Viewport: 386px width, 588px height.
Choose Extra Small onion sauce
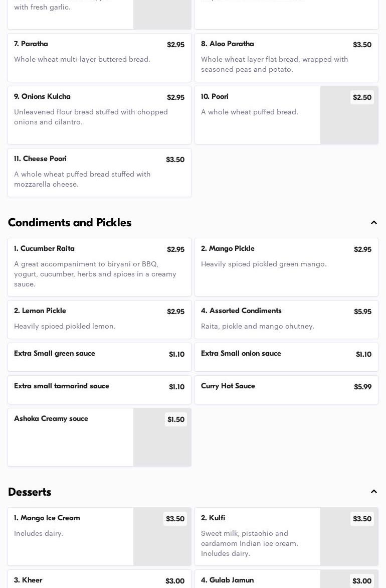(286, 357)
